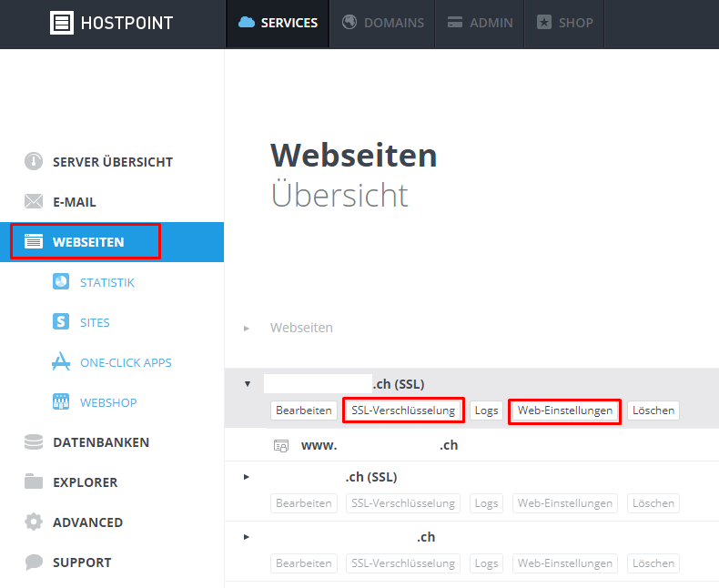This screenshot has height=588, width=719.
Task: Select E-Mail in the sidebar
Action: click(x=112, y=201)
